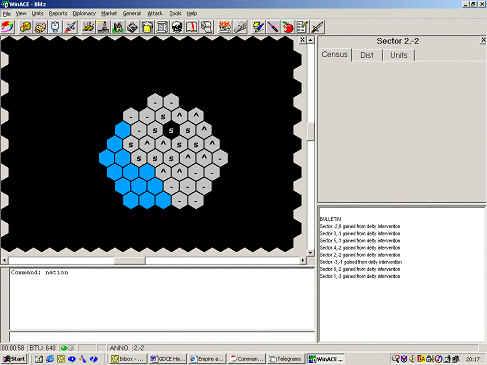This screenshot has width=487, height=365.
Task: Click the red apple toolbar icon
Action: 288,27
